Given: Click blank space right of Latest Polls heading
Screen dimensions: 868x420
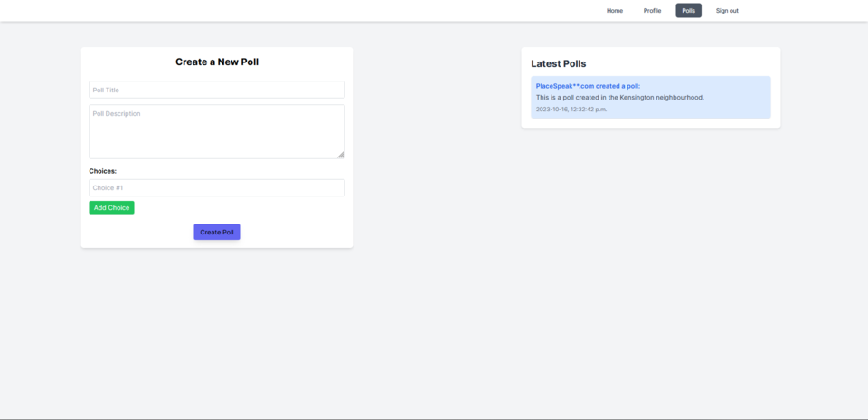Looking at the screenshot, I should click(687, 63).
